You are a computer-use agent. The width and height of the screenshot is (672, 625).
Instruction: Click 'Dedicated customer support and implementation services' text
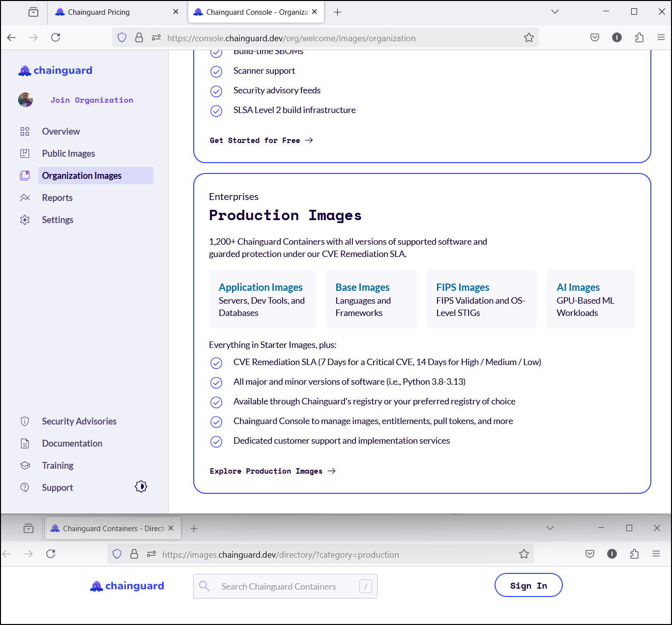pos(342,441)
